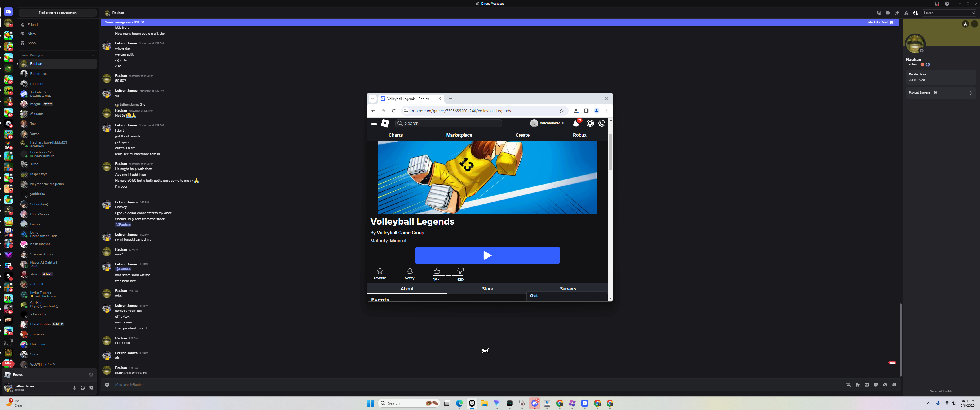
Task: Open File Explorer from taskbar
Action: coord(484,403)
